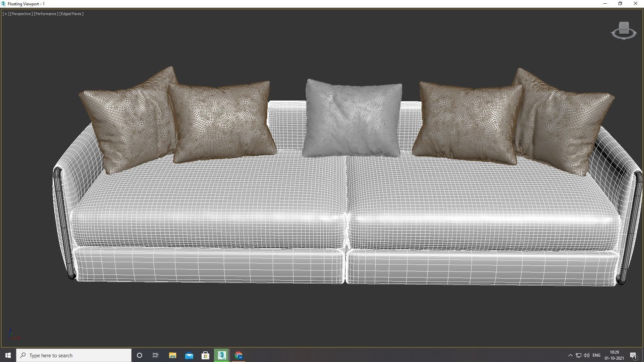Open the [Perspective] viewport view menu
This screenshot has height=362, width=644.
click(x=21, y=14)
